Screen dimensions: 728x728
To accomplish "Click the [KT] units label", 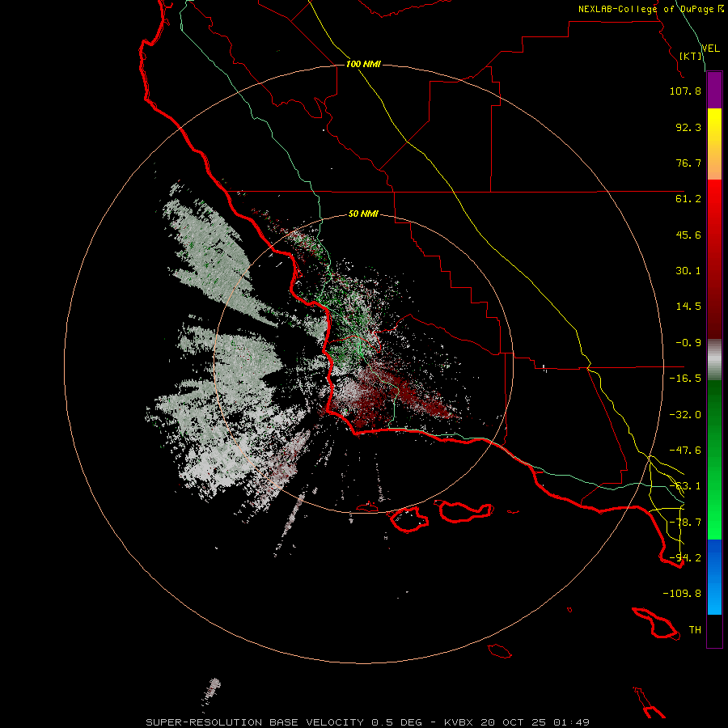I will [x=691, y=56].
